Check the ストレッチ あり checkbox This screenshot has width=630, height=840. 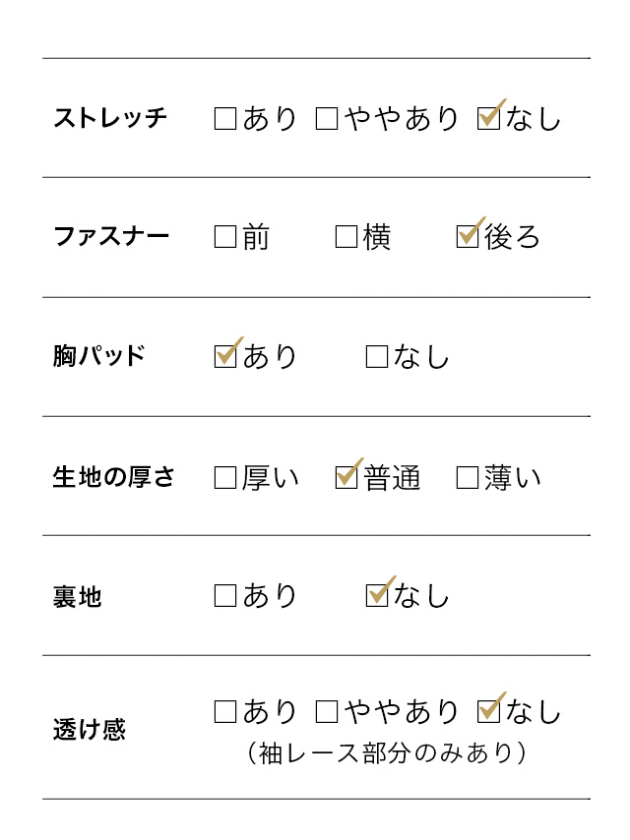point(225,119)
